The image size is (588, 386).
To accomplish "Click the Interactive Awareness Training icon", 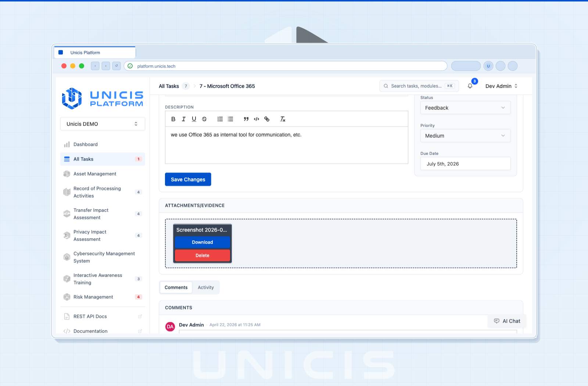I will coord(67,279).
